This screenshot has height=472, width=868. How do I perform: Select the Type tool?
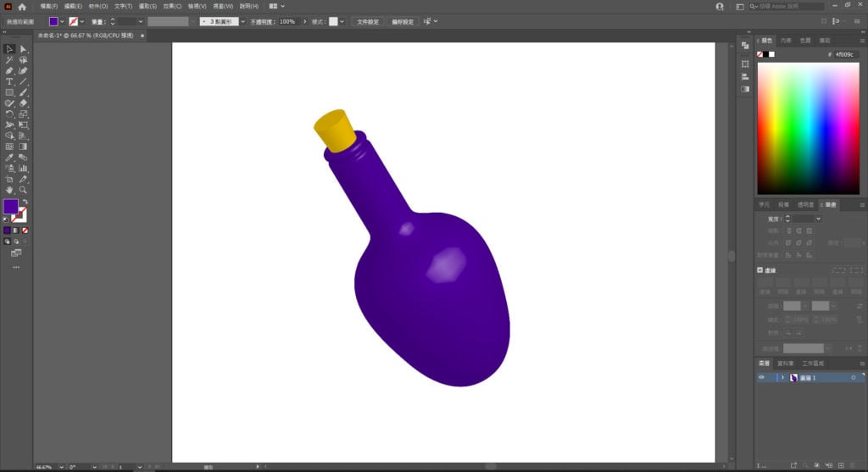click(x=9, y=81)
